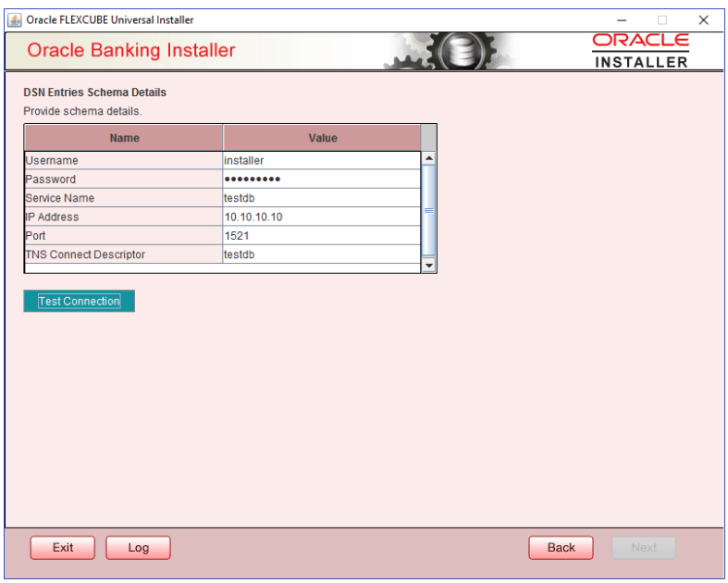Go Back to previous step
The height and width of the screenshot is (583, 728).
tap(561, 548)
